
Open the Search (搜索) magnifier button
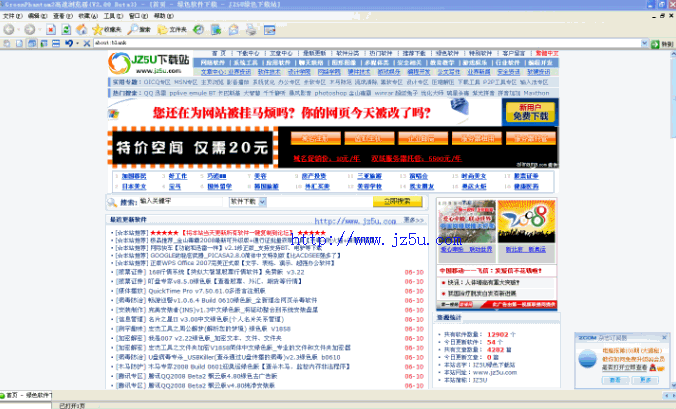coord(139,29)
